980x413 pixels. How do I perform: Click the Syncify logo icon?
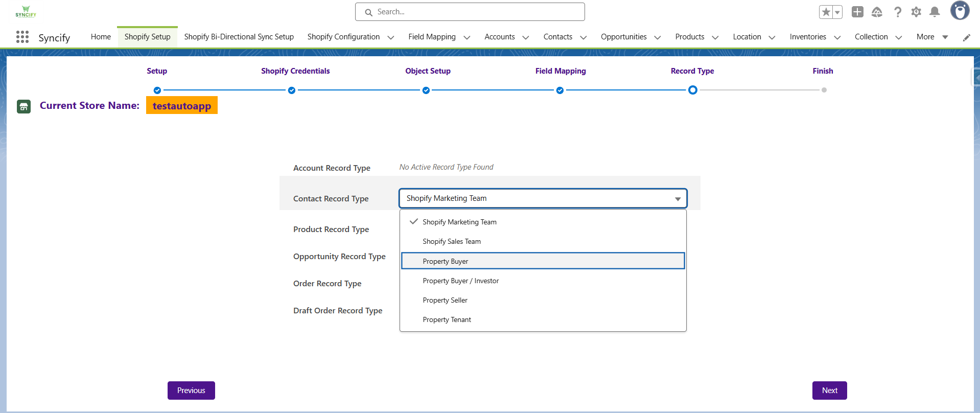click(26, 11)
